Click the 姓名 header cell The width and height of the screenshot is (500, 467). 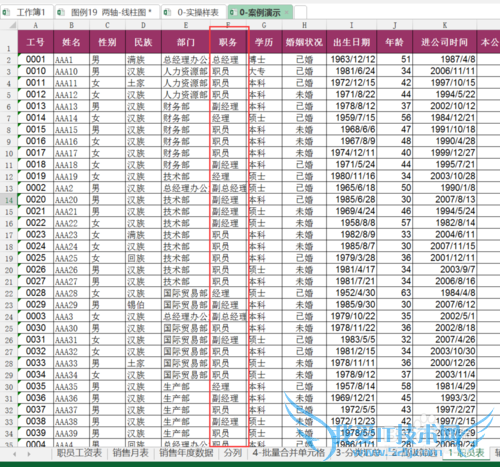pos(71,42)
